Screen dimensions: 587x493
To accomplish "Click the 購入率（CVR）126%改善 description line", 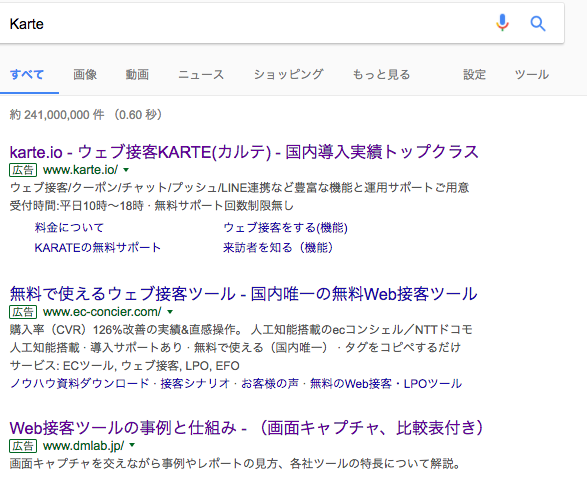I will (x=241, y=330).
